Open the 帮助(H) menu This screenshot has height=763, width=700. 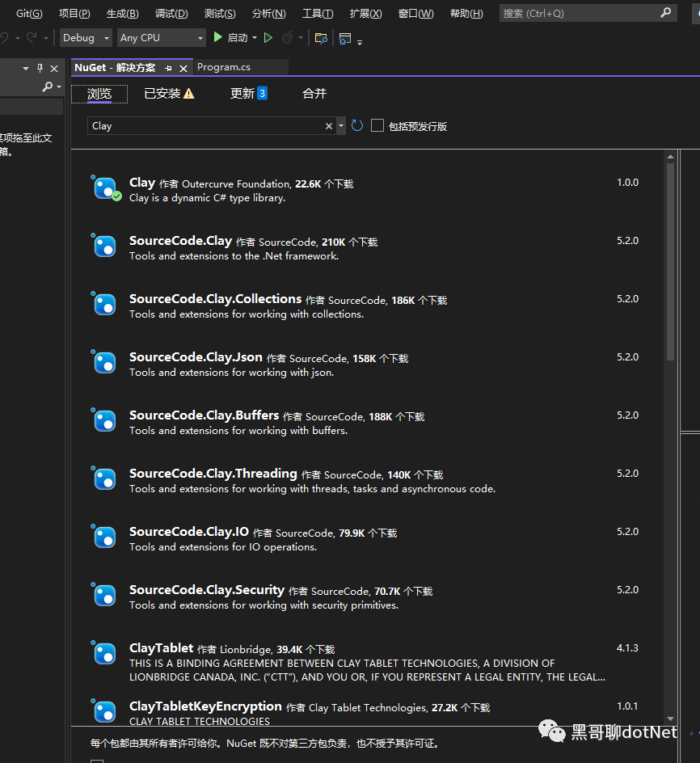[466, 14]
